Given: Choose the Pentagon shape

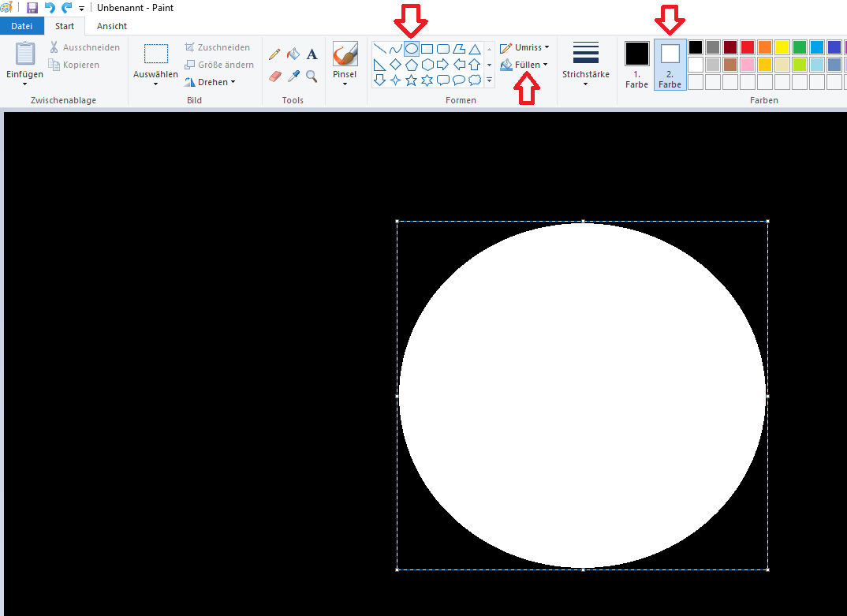Looking at the screenshot, I should pyautogui.click(x=412, y=65).
